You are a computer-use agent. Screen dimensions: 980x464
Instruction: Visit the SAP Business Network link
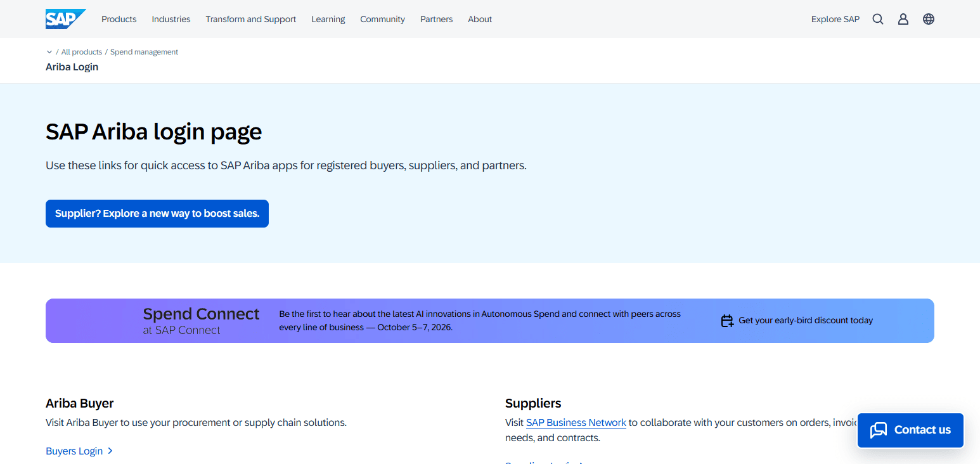[x=576, y=422]
